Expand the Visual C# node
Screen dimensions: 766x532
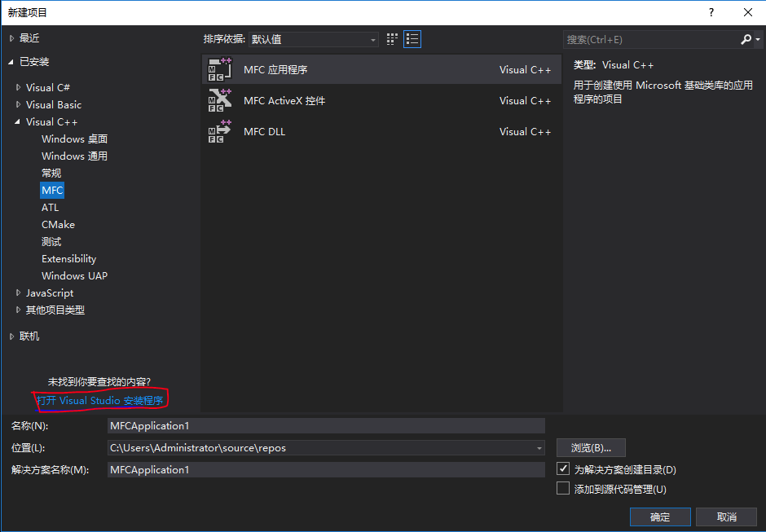(x=18, y=87)
